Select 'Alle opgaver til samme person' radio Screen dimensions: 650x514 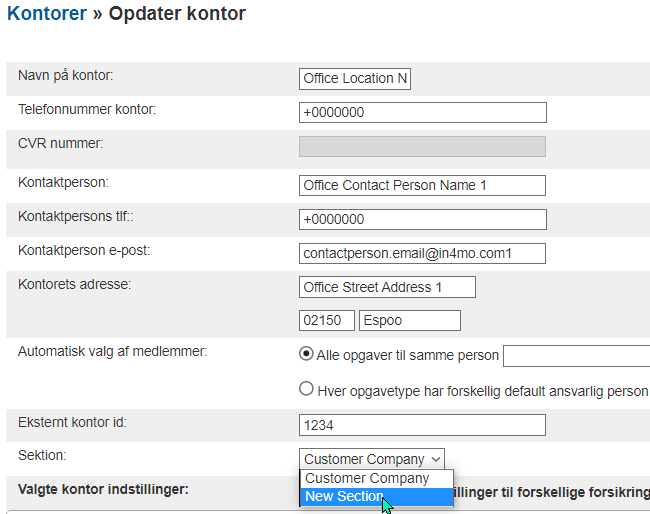308,355
